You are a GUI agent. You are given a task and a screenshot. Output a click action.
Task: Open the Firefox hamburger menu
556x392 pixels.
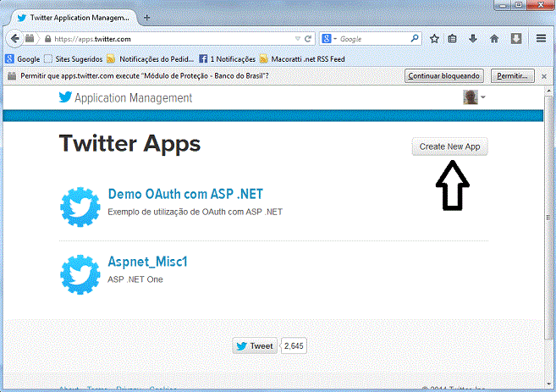point(541,38)
